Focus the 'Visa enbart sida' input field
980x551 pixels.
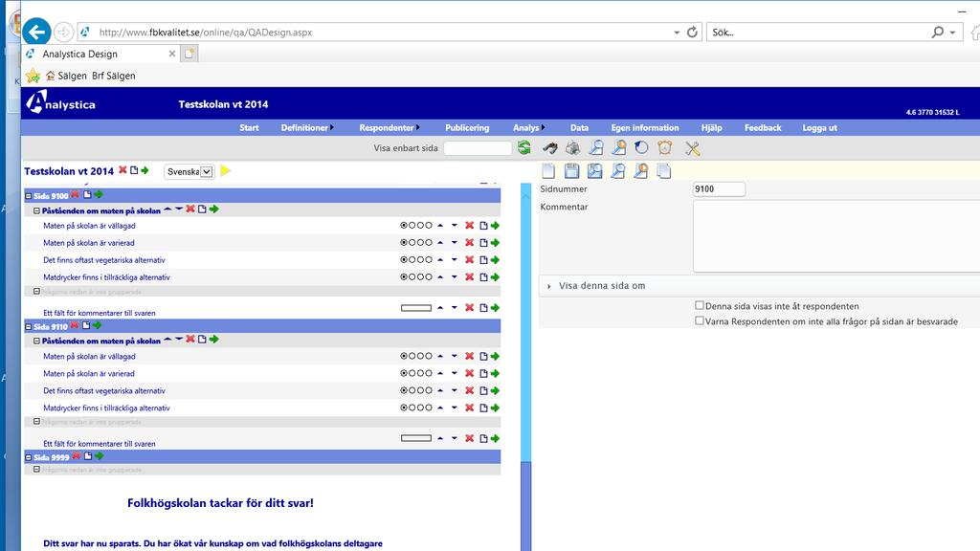tap(478, 148)
